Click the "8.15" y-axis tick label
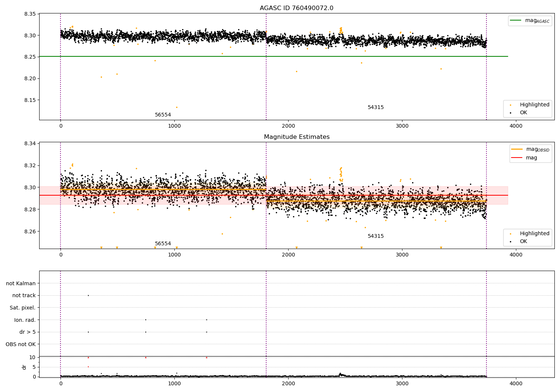560x392 pixels. pyautogui.click(x=30, y=100)
